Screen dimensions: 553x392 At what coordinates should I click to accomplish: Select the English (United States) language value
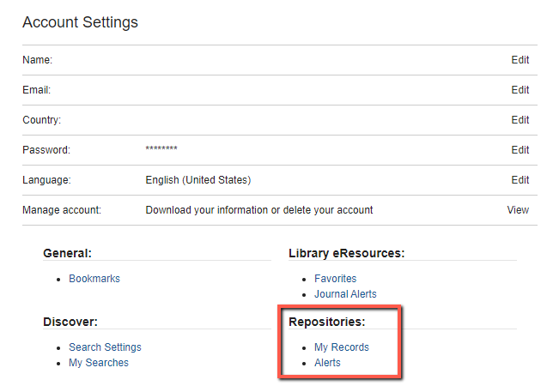(197, 180)
